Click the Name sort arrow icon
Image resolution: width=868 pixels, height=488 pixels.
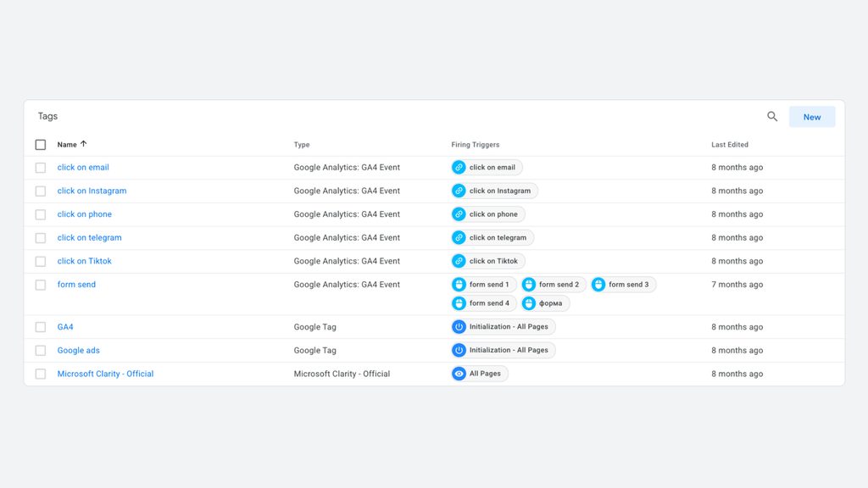pyautogui.click(x=84, y=144)
